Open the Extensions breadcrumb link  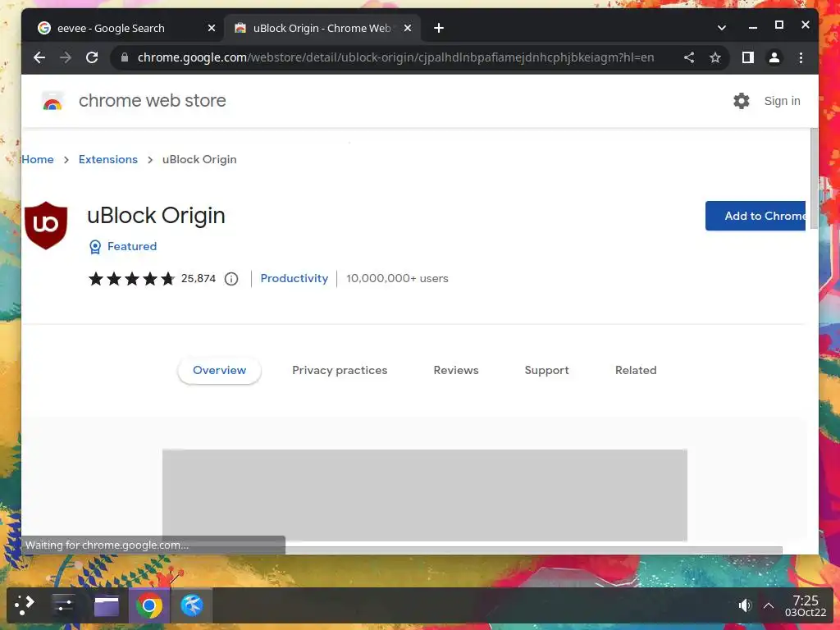(108, 159)
